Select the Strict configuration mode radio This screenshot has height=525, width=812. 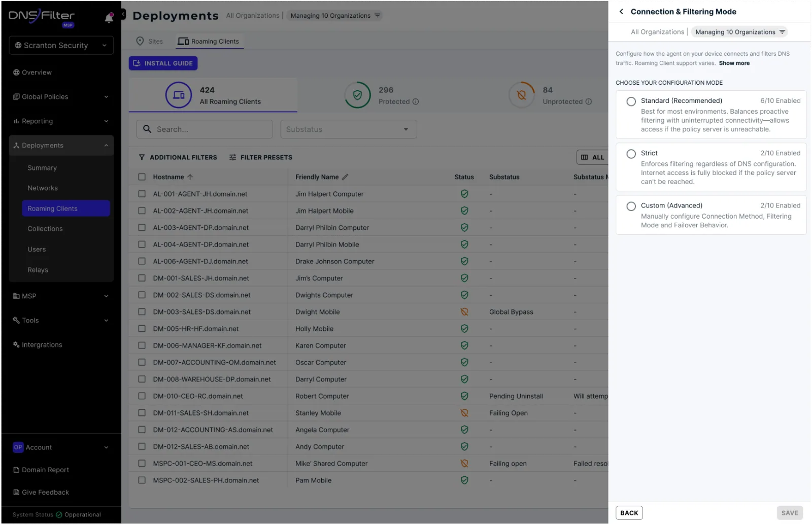click(x=631, y=154)
